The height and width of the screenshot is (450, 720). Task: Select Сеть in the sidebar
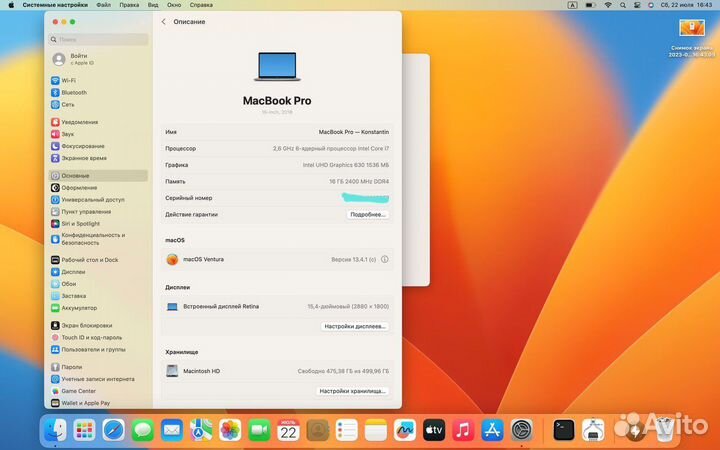(62, 104)
